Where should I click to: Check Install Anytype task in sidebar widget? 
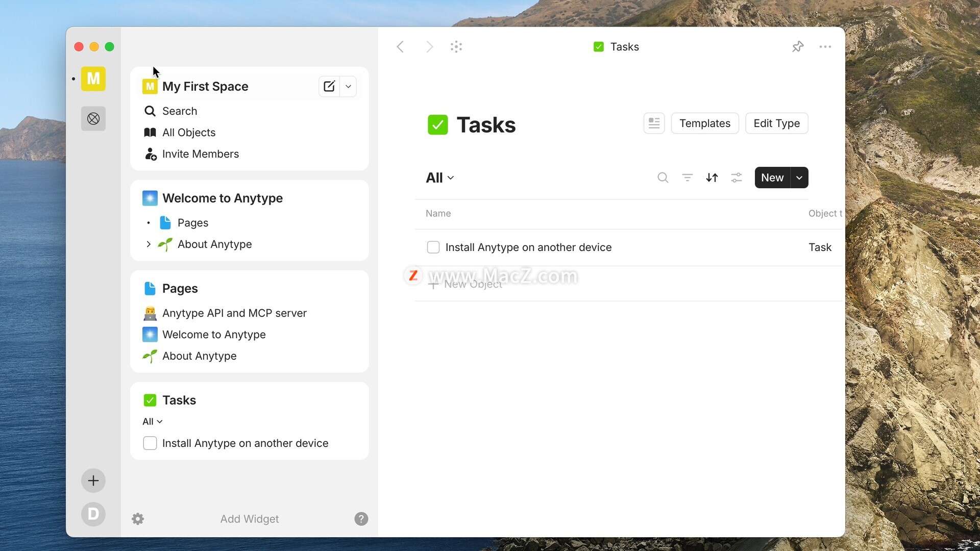(150, 443)
